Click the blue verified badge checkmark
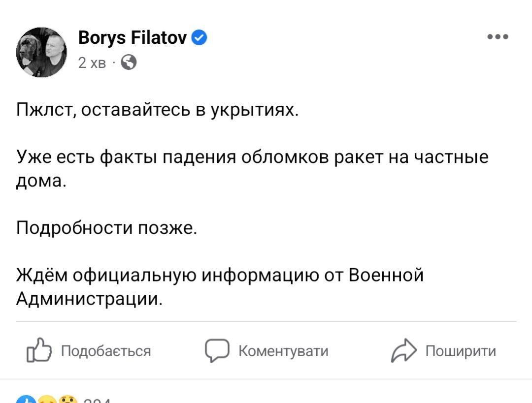Image resolution: width=532 pixels, height=403 pixels. [x=199, y=37]
